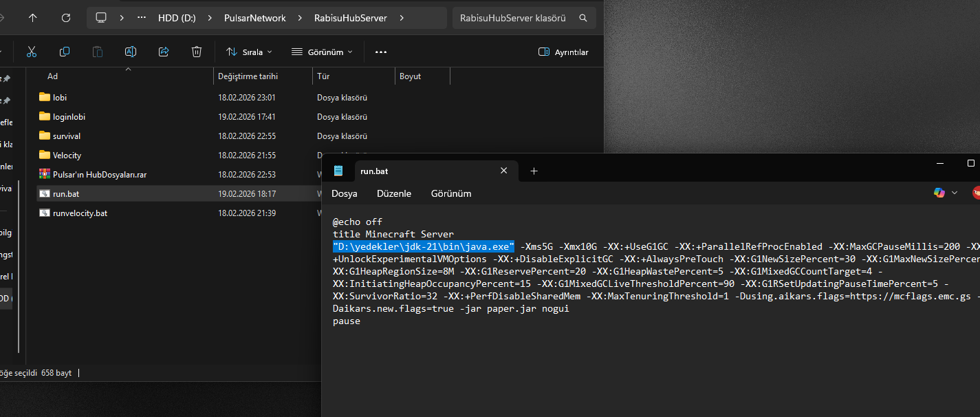980x417 pixels.
Task: Open the Sırala sort dropdown
Action: pos(249,52)
